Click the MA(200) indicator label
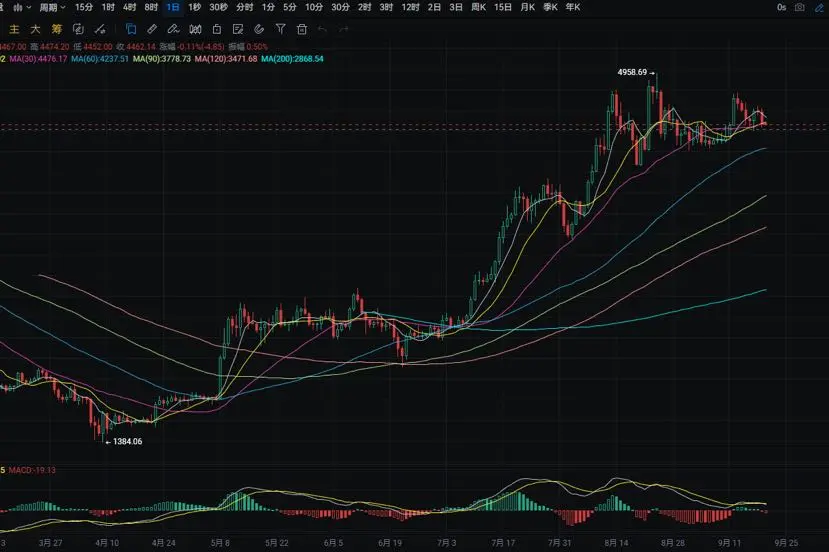 click(292, 59)
